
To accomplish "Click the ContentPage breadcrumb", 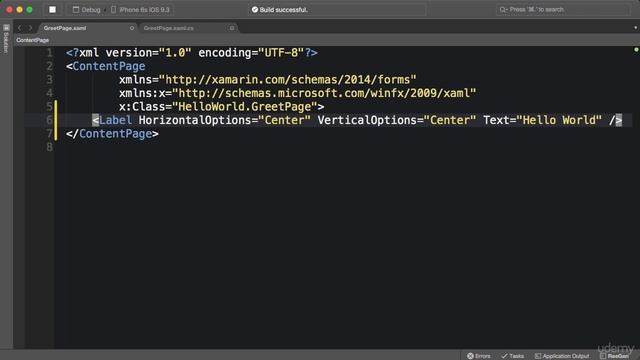I will pos(33,40).
